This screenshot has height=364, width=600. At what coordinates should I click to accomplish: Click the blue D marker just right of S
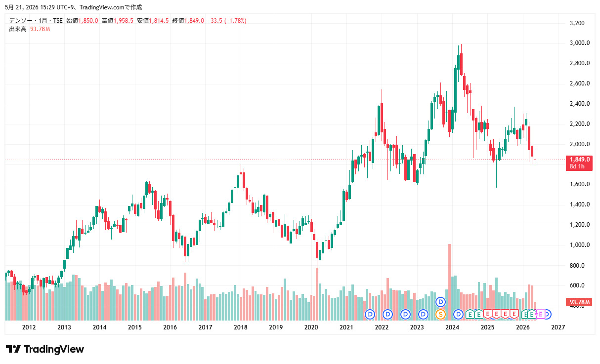(x=458, y=314)
